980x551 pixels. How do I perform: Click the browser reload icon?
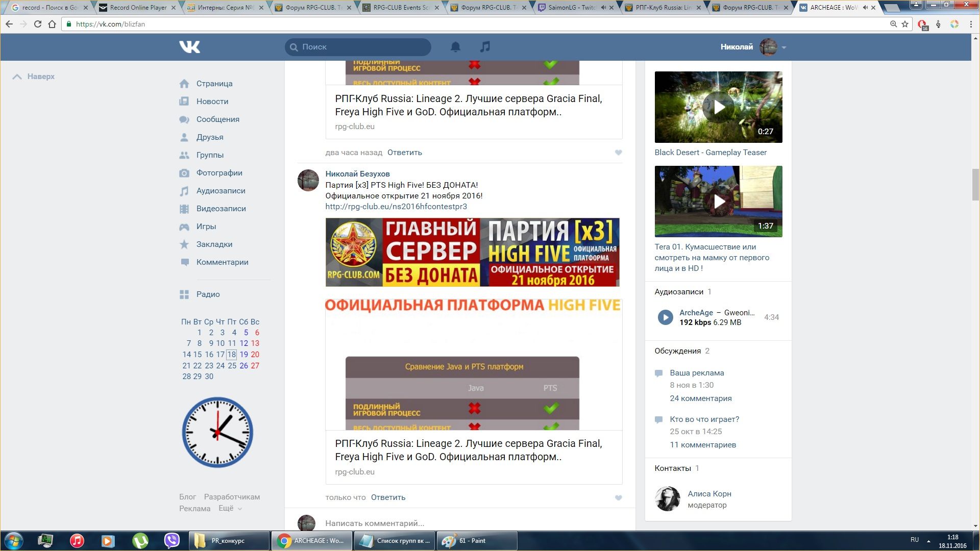[37, 24]
